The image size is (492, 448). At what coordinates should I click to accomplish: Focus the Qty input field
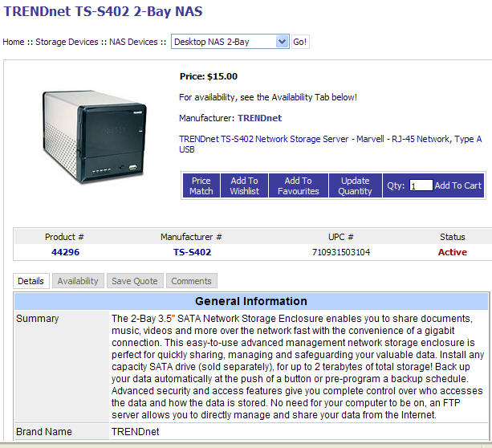tap(421, 185)
